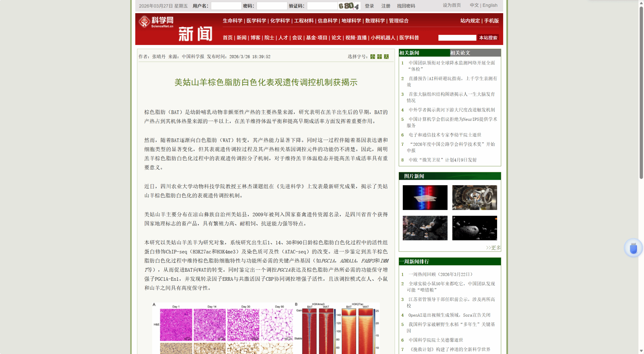Refresh the 6804 captcha image
The height and width of the screenshot is (354, 644).
point(349,6)
